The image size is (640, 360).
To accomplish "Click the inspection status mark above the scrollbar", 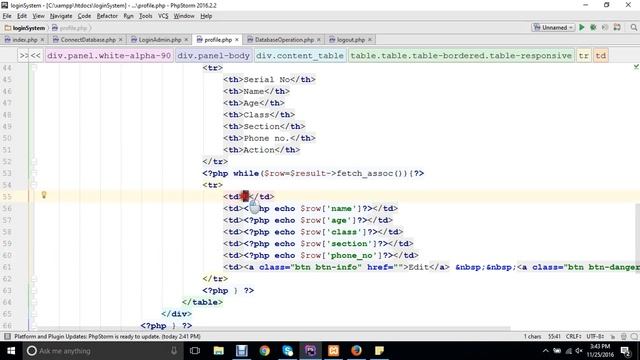I will (x=636, y=66).
